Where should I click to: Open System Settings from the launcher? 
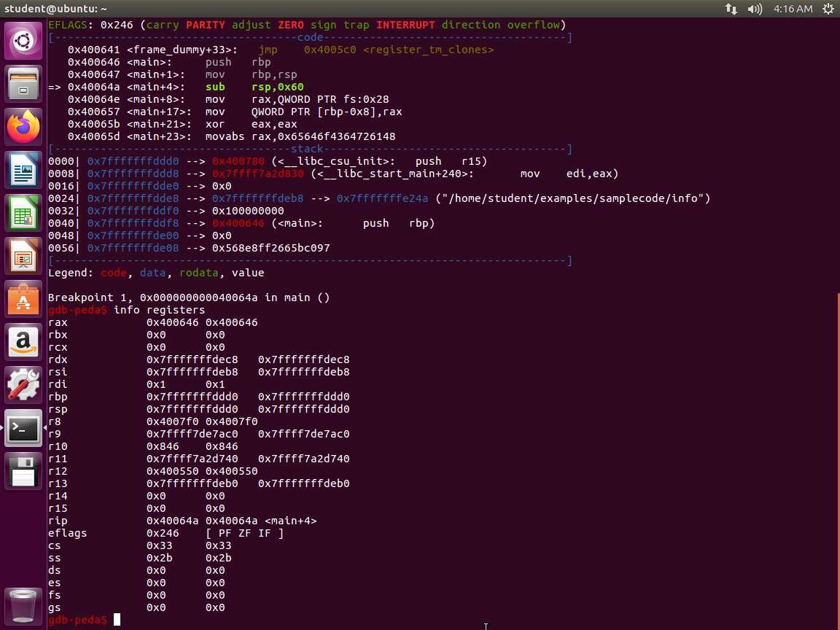[x=23, y=385]
